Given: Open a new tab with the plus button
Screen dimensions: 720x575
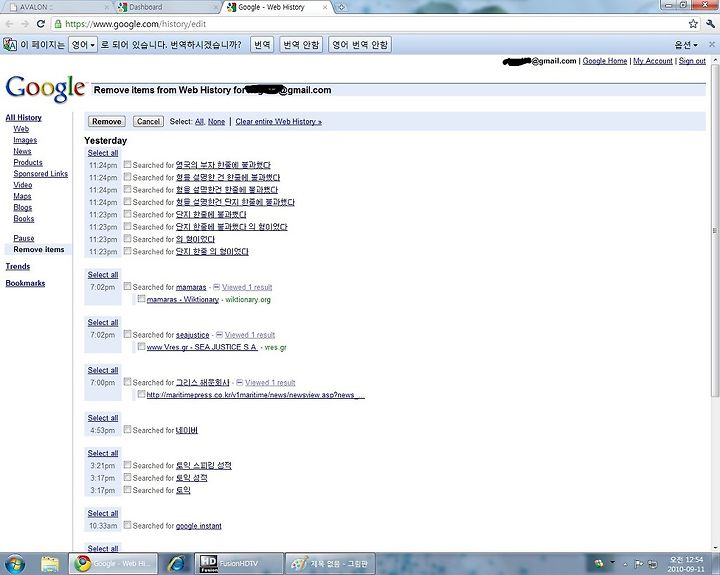Looking at the screenshot, I should point(341,7).
